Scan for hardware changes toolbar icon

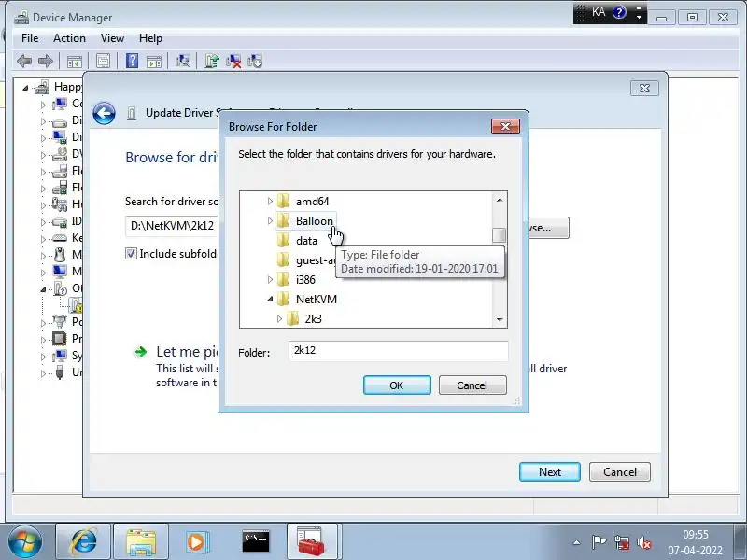pos(182,61)
